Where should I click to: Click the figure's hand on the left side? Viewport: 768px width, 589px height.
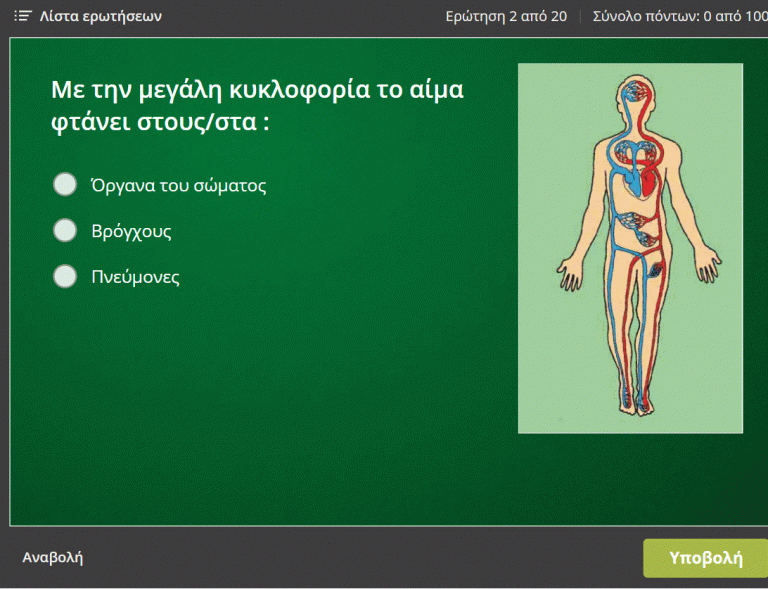tap(570, 272)
